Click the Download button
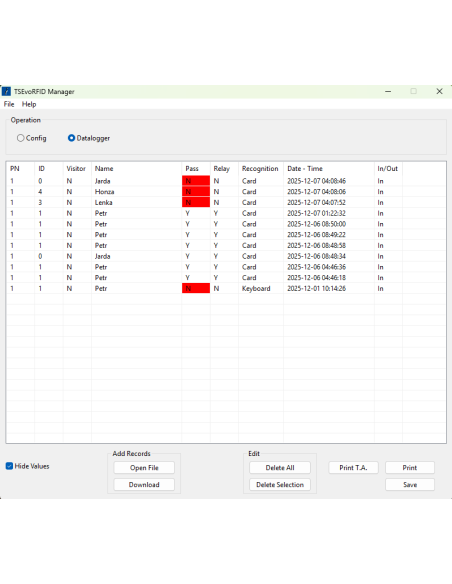This screenshot has height=584, width=452. coord(144,485)
